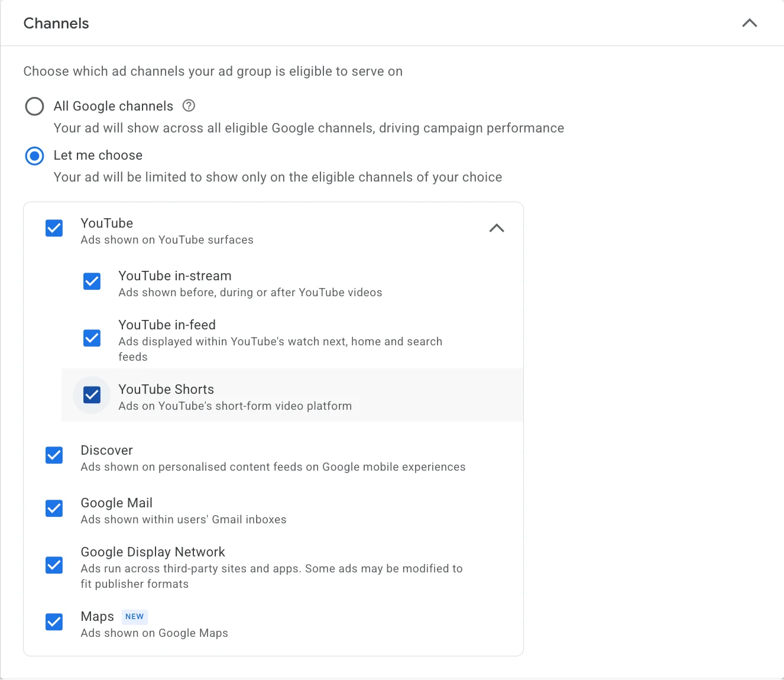Click the 'All Google channels' label text

(114, 106)
